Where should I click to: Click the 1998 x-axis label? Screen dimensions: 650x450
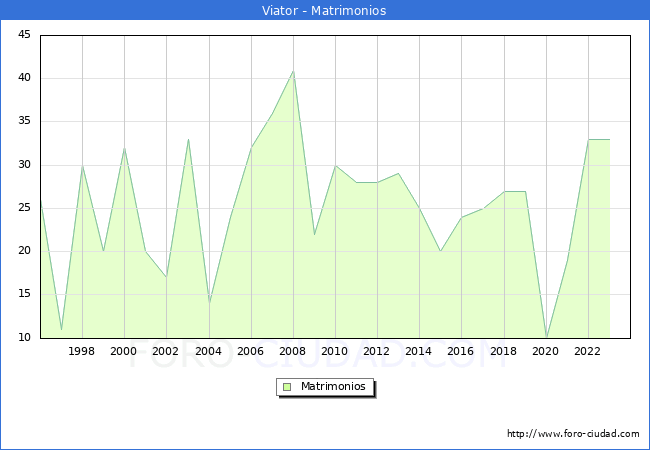point(82,352)
